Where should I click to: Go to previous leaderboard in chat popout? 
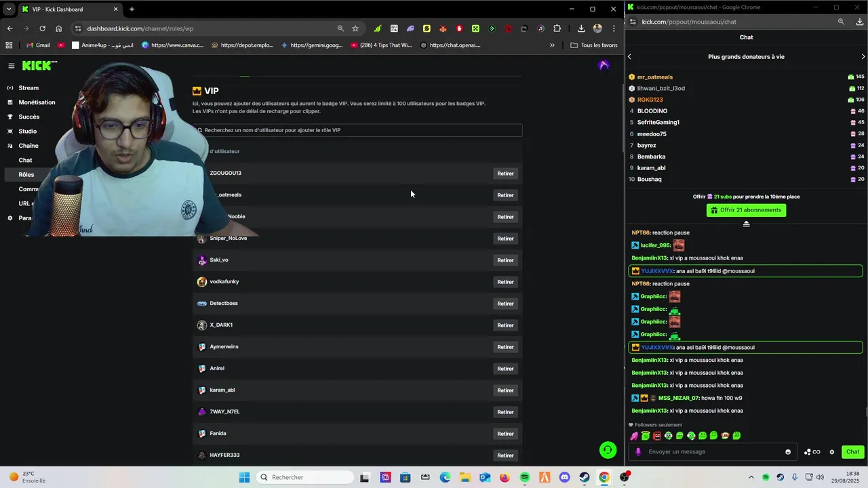point(629,56)
